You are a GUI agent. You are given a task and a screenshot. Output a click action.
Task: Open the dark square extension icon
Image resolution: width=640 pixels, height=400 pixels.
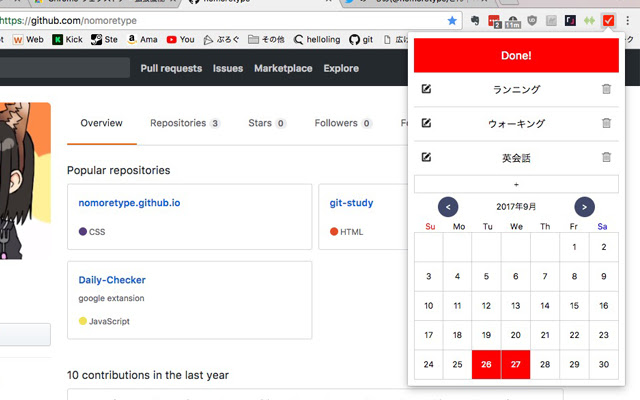coord(570,20)
